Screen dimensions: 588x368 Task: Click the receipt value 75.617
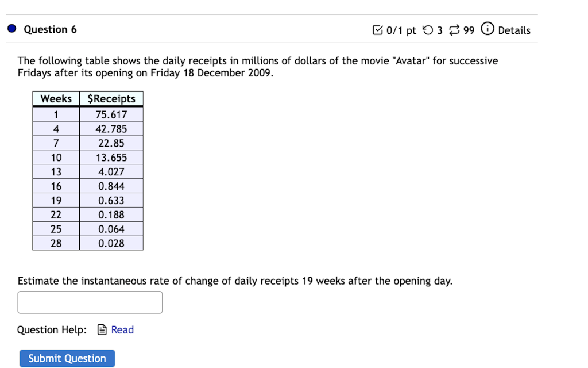tap(111, 114)
